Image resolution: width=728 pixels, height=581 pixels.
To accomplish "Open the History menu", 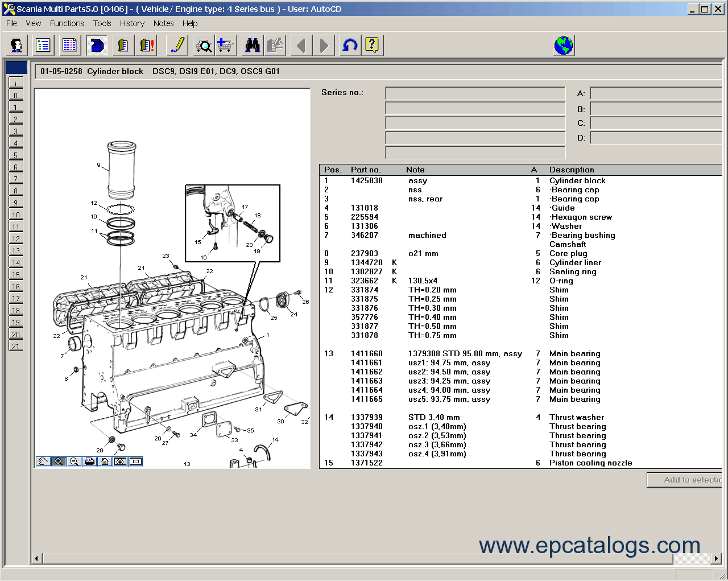I will pyautogui.click(x=132, y=23).
